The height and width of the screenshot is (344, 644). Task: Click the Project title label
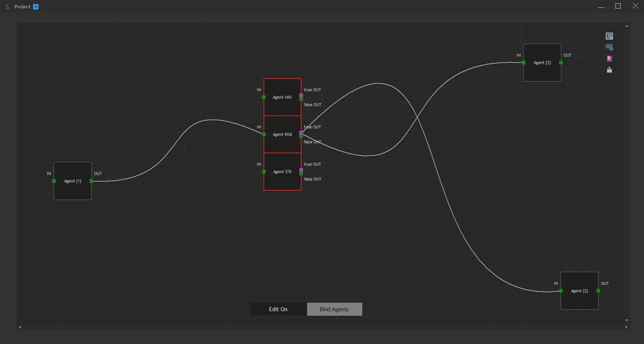(22, 7)
